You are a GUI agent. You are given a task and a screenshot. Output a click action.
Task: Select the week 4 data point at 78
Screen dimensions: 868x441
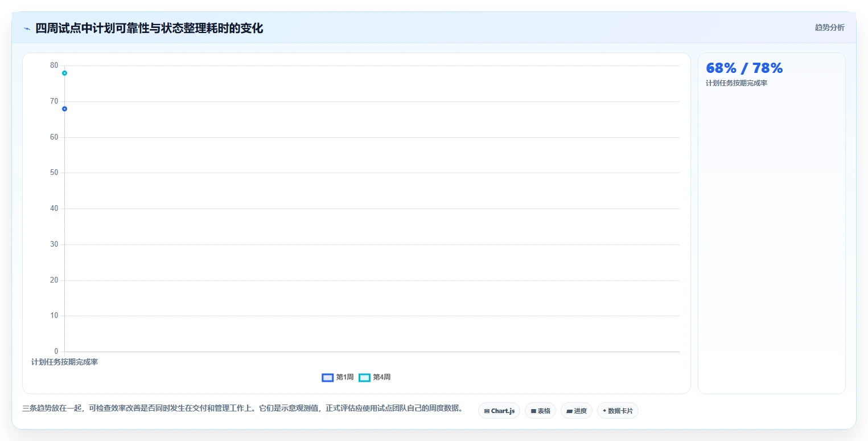[x=64, y=73]
